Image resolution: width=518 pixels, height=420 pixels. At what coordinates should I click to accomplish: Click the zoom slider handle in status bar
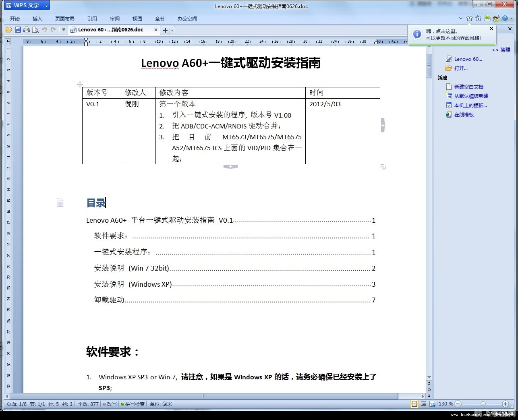coord(483,404)
